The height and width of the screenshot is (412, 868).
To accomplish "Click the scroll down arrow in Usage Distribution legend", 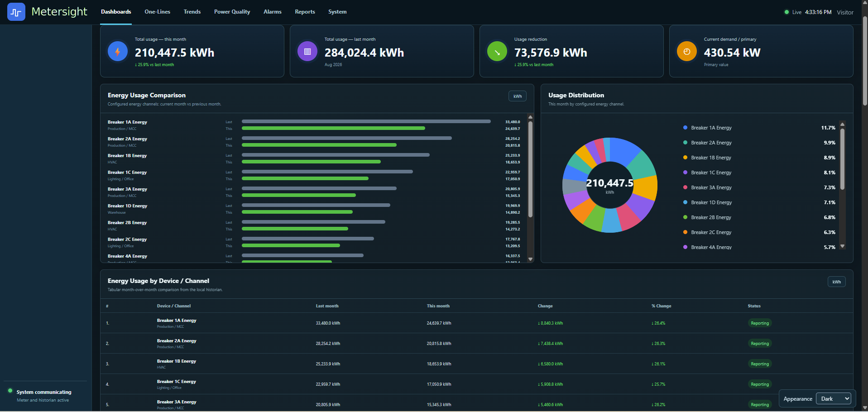I will [x=842, y=246].
